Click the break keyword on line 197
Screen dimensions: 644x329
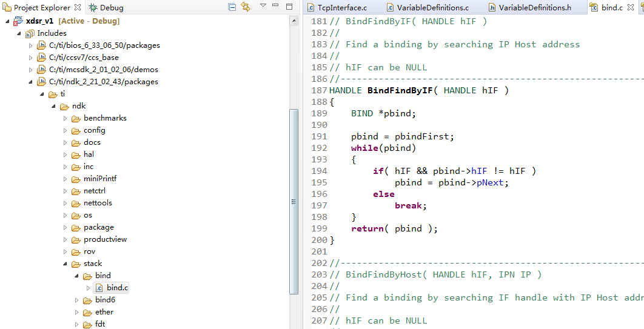[408, 205]
